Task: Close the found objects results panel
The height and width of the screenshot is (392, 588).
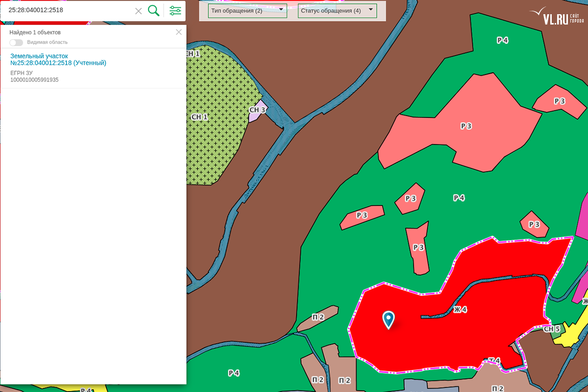Action: 179,32
